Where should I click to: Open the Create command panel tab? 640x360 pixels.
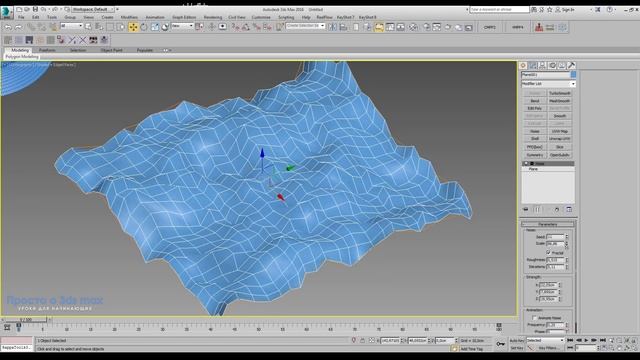click(523, 65)
